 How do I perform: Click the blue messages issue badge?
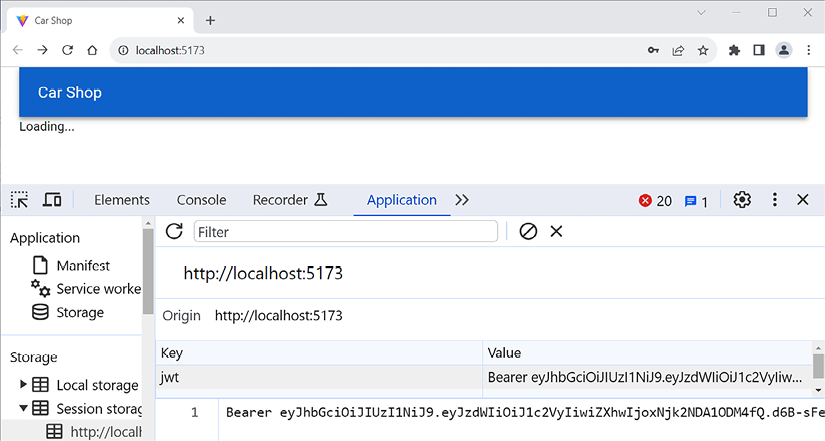tap(696, 201)
